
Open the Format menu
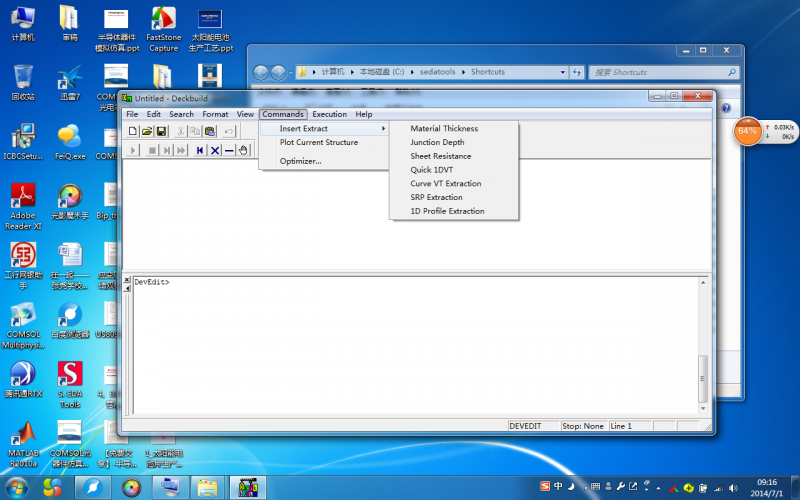[215, 114]
